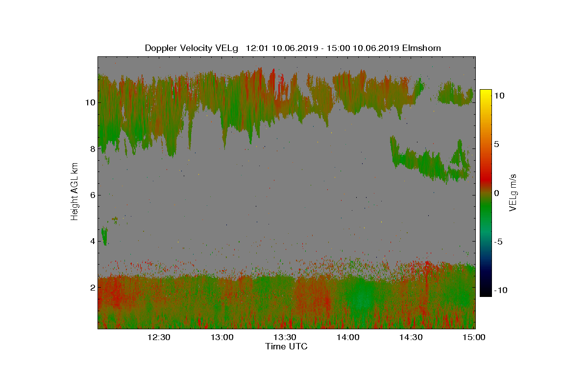Viewport: 588px width, 392px height.
Task: Click the plot title 'Doppler Velocity VELg'
Action: (191, 48)
